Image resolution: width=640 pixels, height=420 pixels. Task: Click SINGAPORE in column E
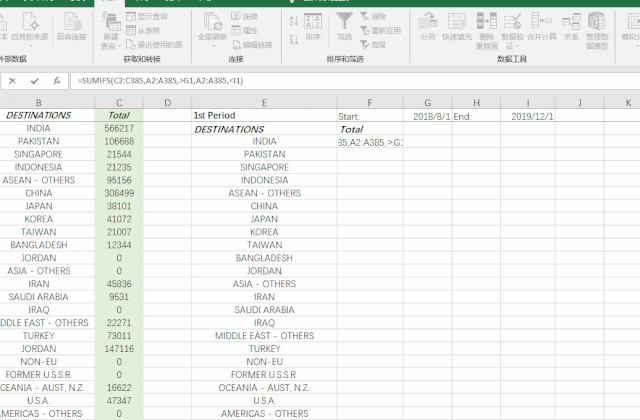click(264, 167)
